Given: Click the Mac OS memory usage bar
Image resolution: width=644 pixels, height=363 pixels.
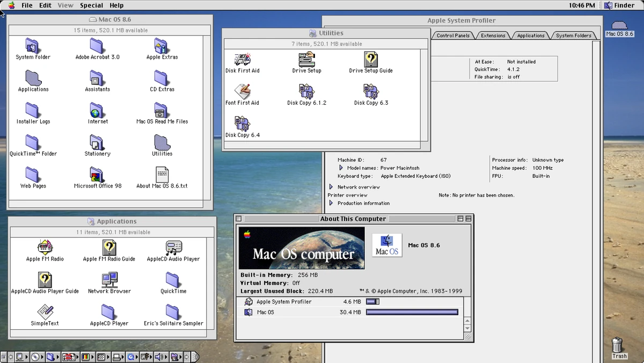Looking at the screenshot, I should coord(412,312).
